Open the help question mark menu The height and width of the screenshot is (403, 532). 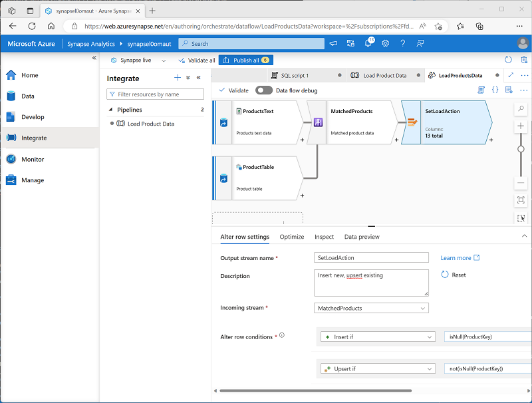(x=403, y=43)
